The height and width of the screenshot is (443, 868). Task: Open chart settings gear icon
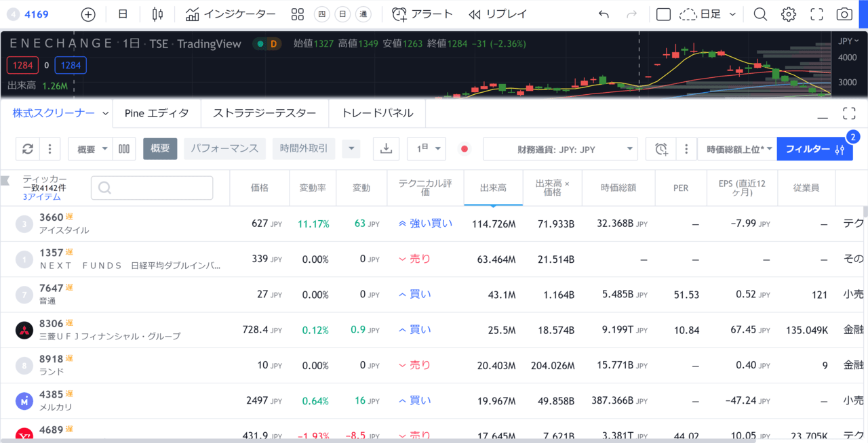click(x=788, y=14)
